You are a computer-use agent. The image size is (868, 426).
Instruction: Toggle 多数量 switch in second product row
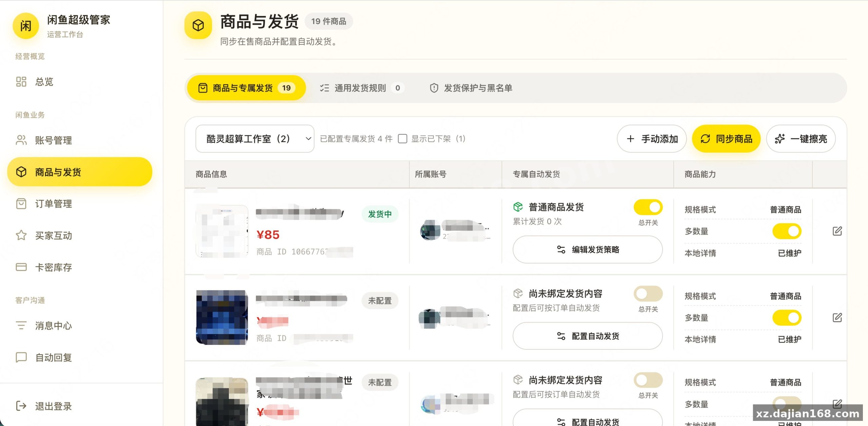point(787,318)
